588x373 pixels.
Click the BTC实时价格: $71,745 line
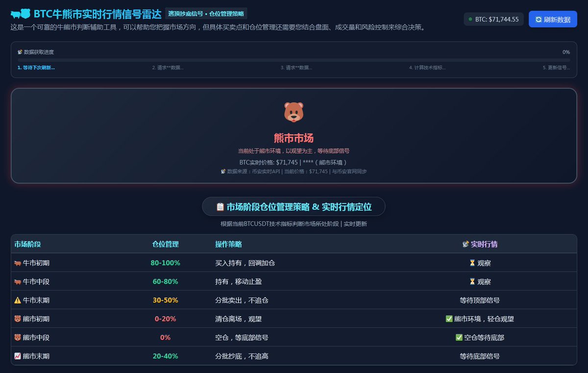coord(294,162)
